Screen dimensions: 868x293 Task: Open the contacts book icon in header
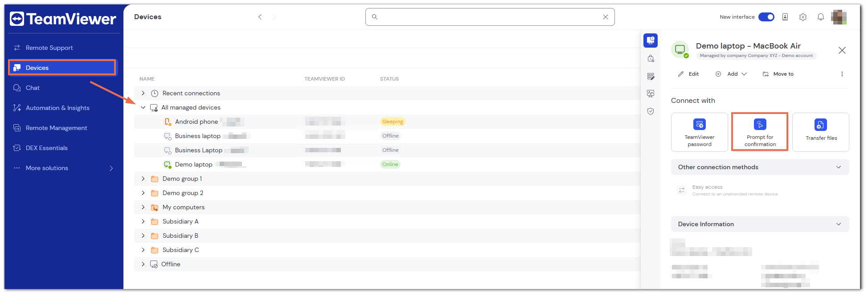click(785, 17)
